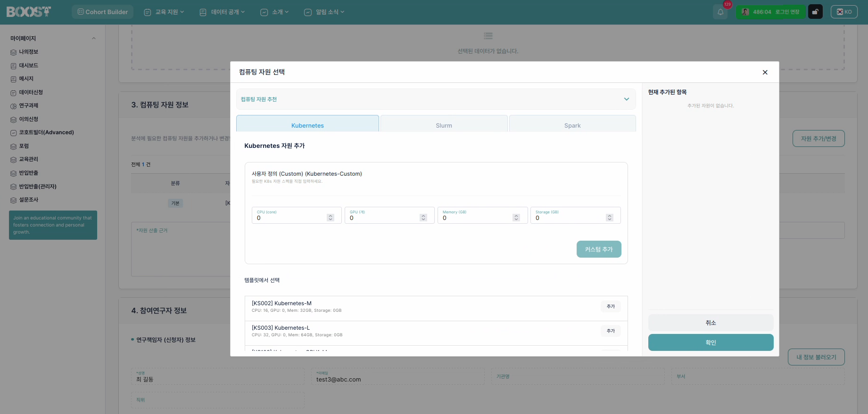Click the 기본 tag in resource table
Image resolution: width=868 pixels, height=414 pixels.
click(x=175, y=203)
